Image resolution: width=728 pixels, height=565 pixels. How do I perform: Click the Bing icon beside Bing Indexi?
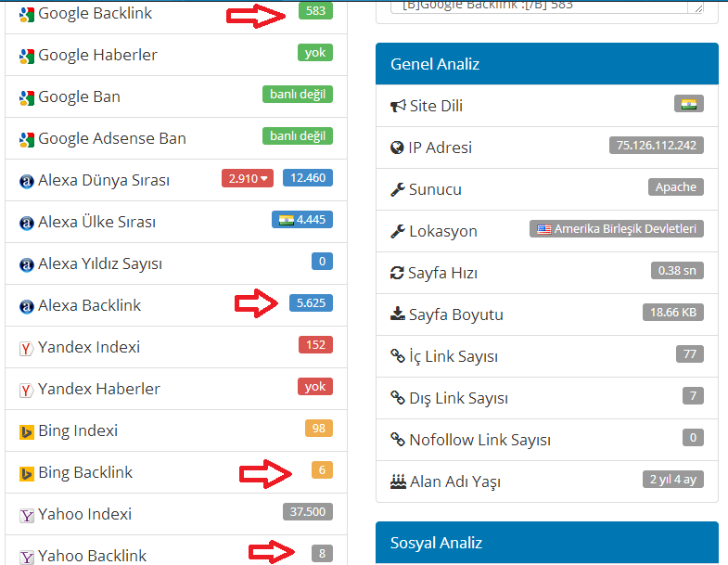coord(27,432)
